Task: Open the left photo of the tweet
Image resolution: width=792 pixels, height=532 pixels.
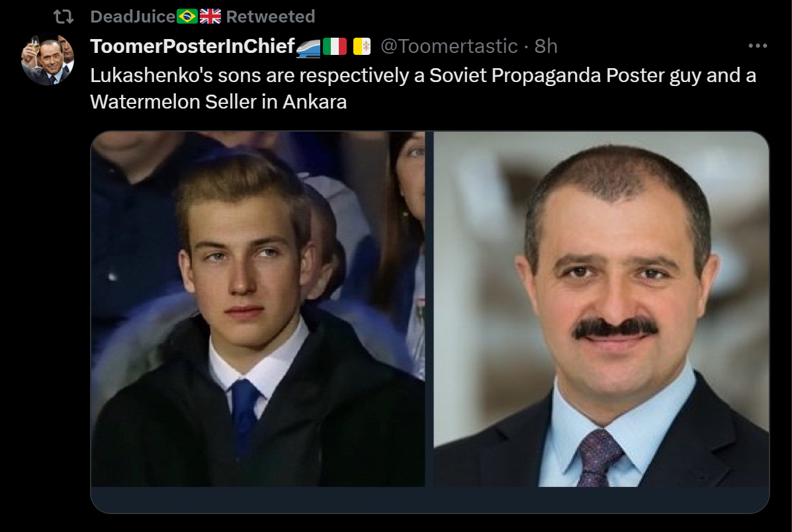Action: [x=258, y=308]
